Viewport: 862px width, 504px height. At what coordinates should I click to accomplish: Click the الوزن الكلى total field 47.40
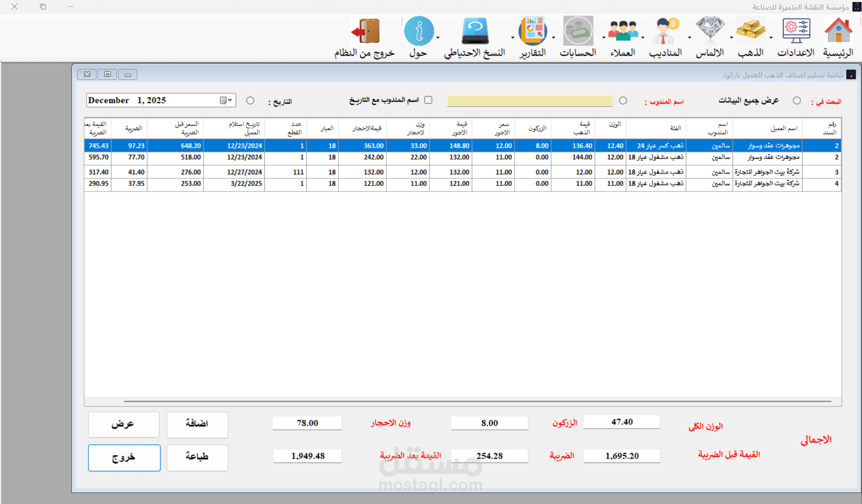(x=622, y=422)
